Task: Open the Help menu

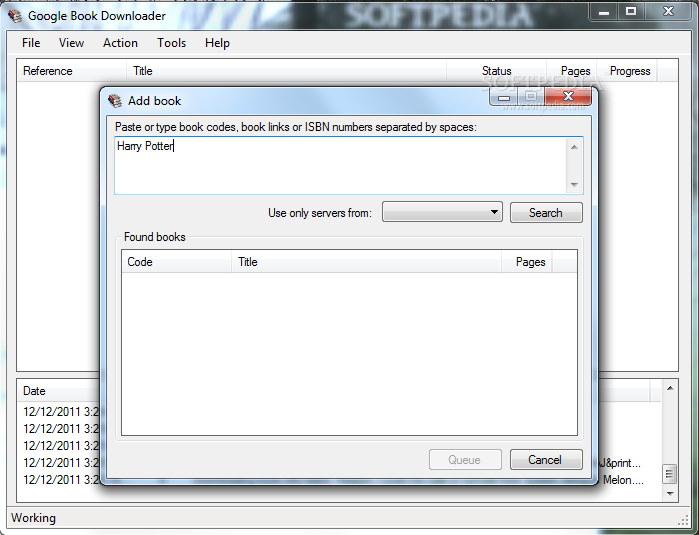Action: click(x=217, y=43)
